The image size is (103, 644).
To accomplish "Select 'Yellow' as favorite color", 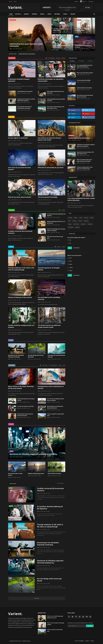I will (68, 267).
